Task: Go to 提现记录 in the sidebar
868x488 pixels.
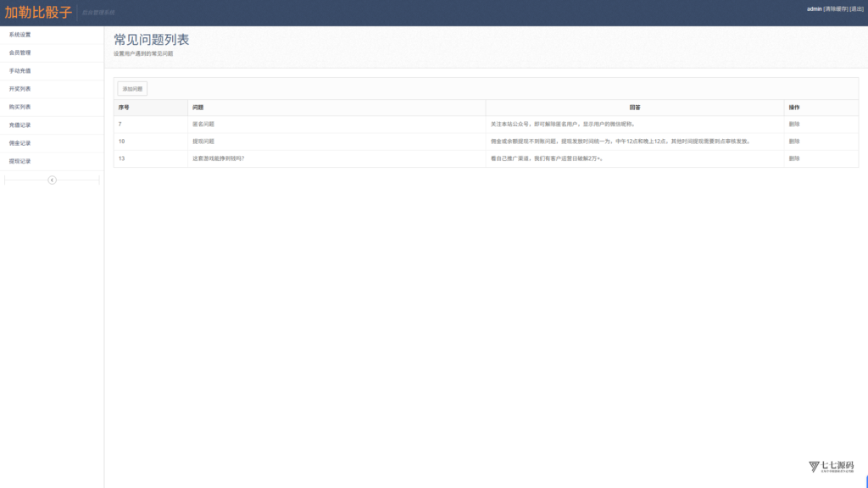Action: pos(20,161)
